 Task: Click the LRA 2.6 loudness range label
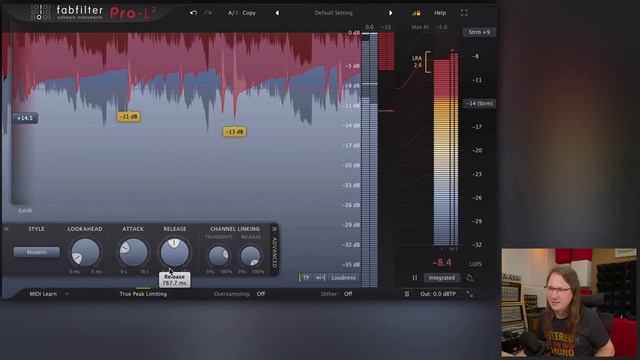pyautogui.click(x=417, y=62)
